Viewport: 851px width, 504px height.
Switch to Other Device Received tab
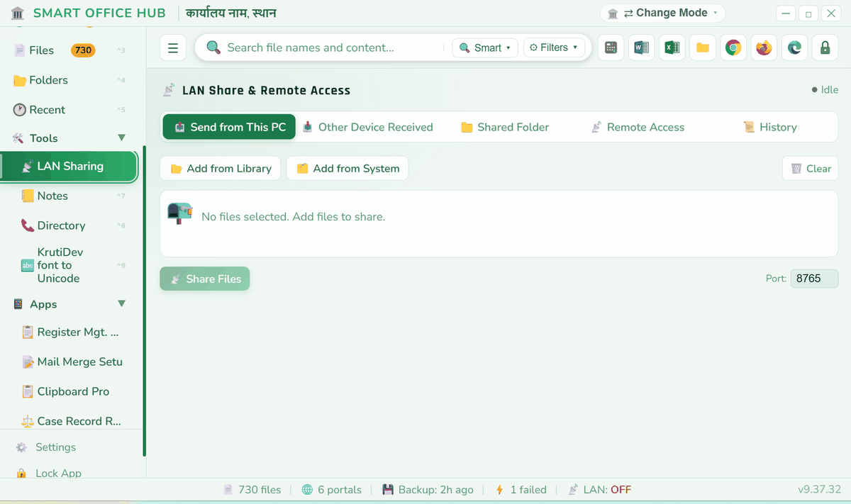(x=367, y=127)
